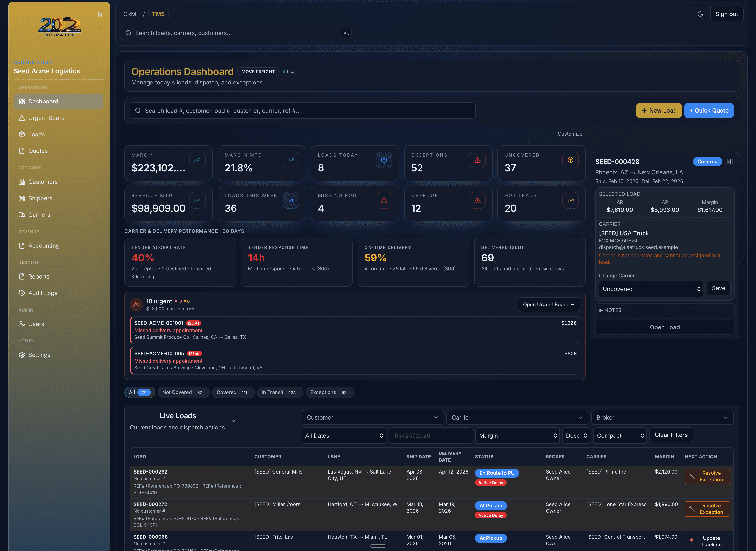Open the Carriers section
756x551 pixels.
coord(39,215)
